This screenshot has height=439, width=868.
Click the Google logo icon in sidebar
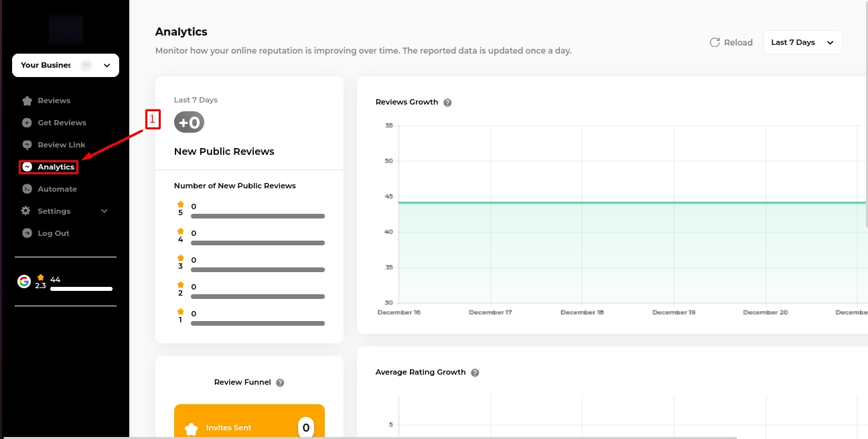pos(24,281)
